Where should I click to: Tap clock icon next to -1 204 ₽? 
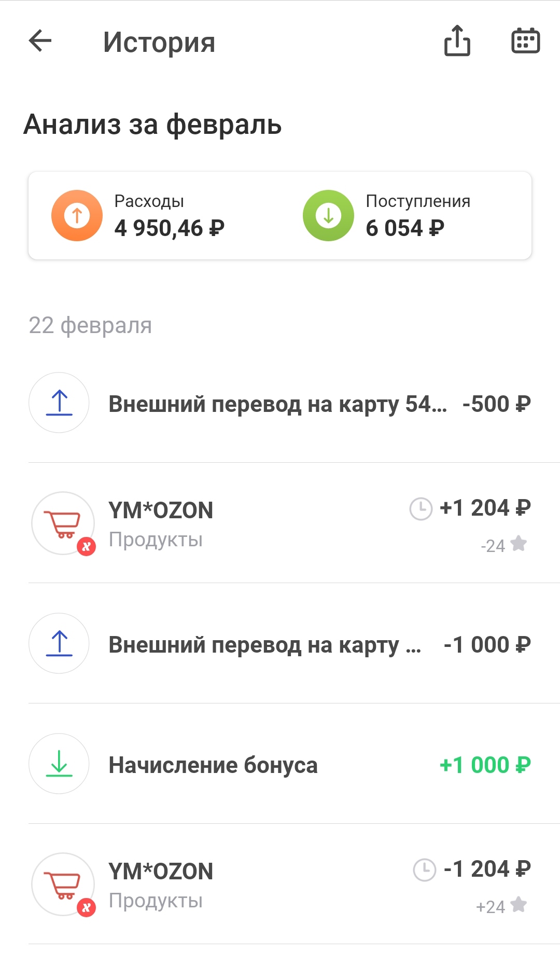(x=424, y=869)
